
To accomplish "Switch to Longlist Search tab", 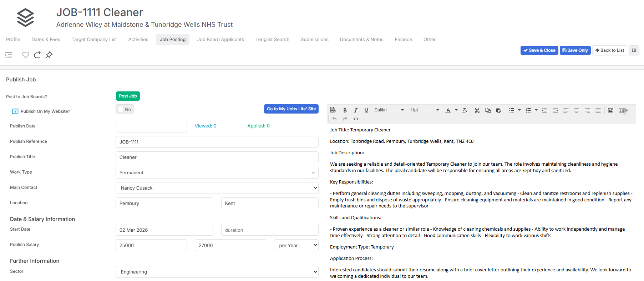I will click(x=272, y=40).
